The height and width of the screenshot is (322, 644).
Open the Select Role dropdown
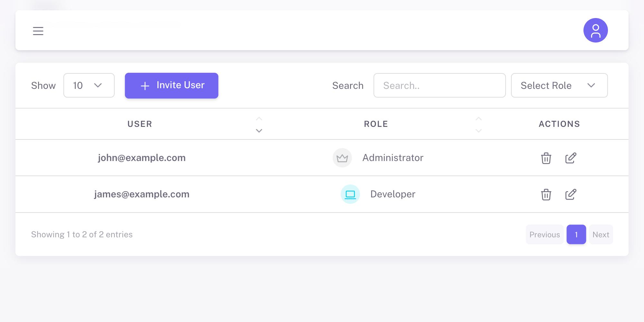coord(559,85)
